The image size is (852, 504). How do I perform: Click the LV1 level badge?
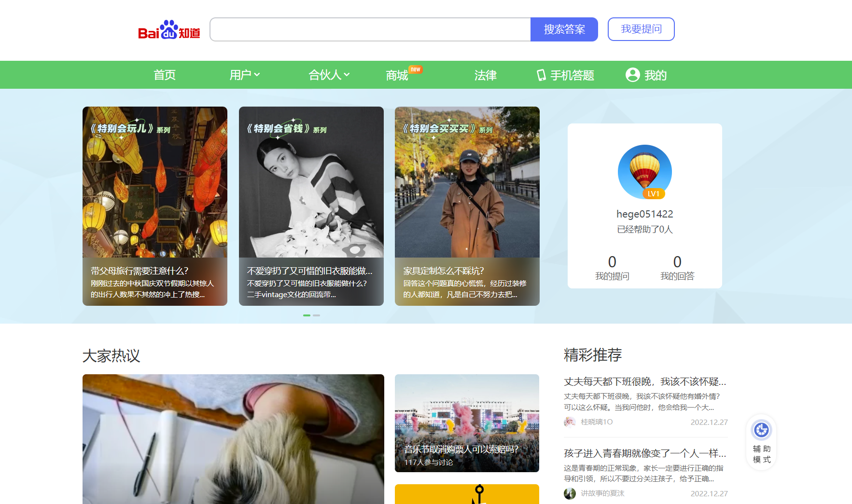654,194
